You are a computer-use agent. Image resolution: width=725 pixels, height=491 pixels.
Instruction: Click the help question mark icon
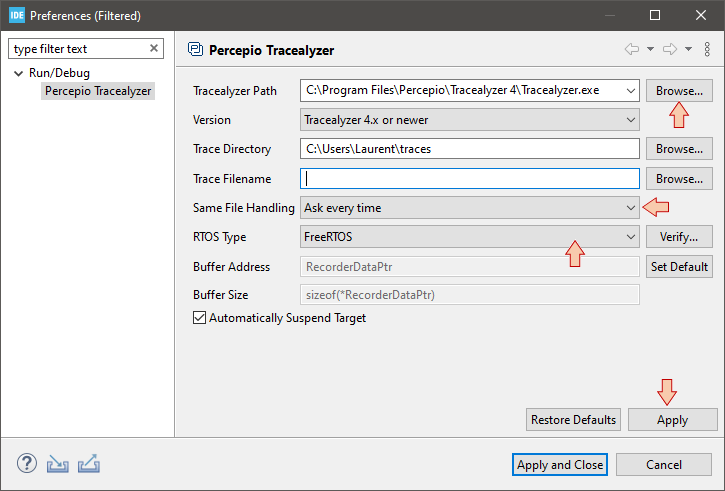(27, 463)
